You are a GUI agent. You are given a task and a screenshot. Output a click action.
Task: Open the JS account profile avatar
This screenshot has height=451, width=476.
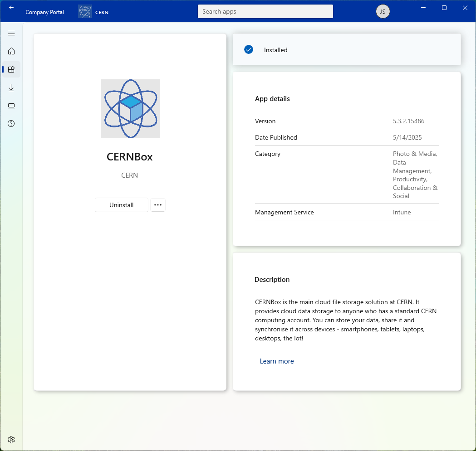point(383,11)
